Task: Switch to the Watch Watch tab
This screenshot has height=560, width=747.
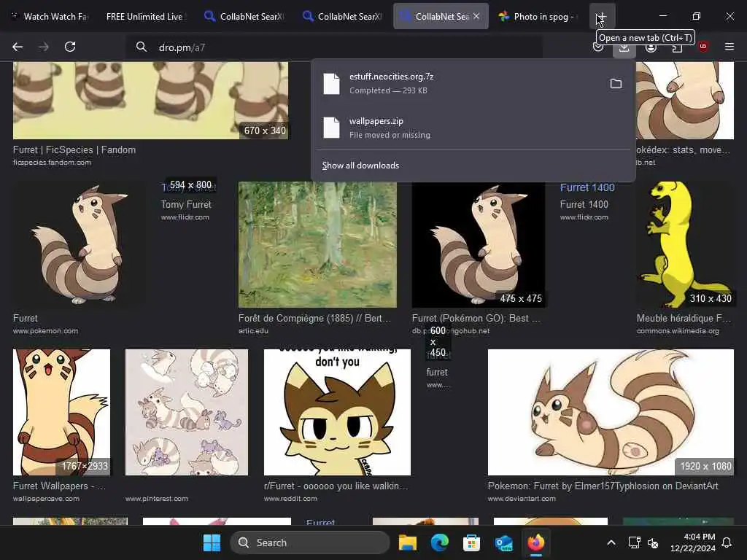Action: (50, 17)
